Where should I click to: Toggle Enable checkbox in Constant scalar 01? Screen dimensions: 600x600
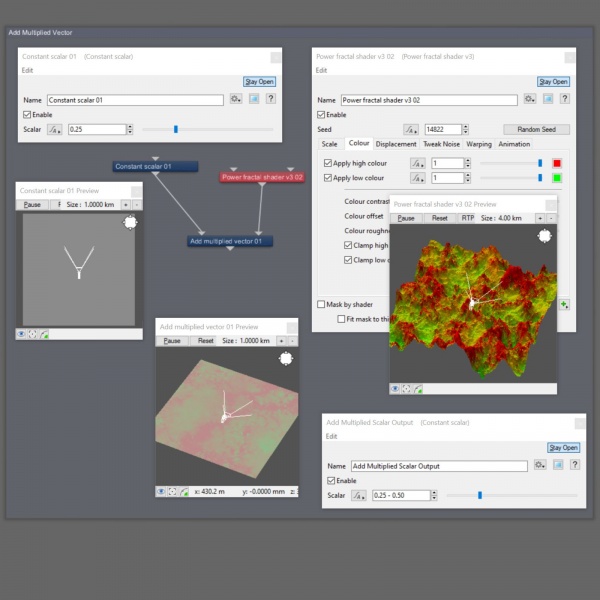27,115
